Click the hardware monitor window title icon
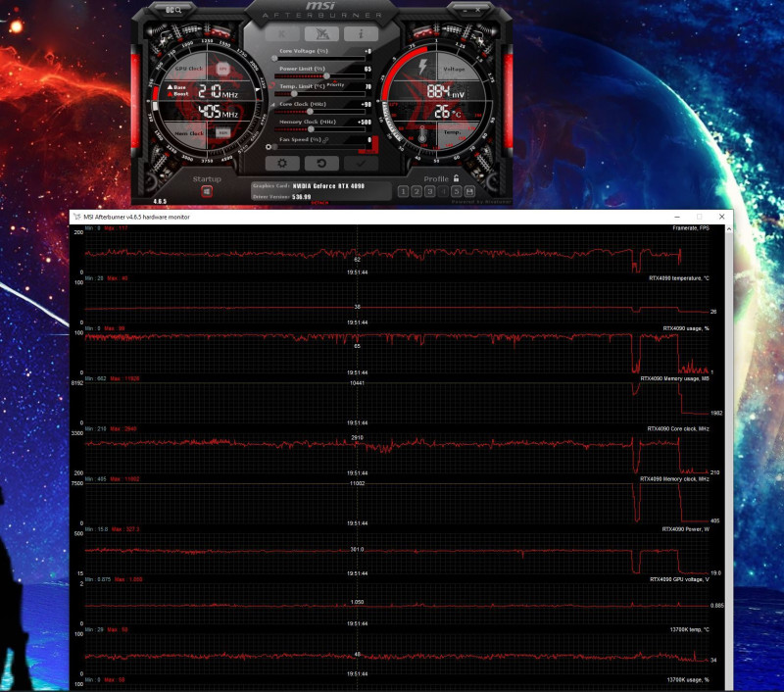The image size is (784, 692). pos(77,217)
